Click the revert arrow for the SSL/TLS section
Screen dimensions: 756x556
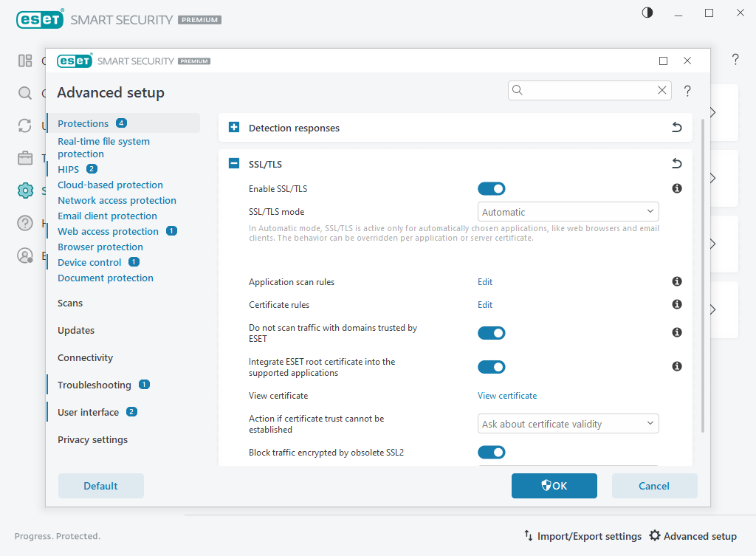(x=676, y=163)
